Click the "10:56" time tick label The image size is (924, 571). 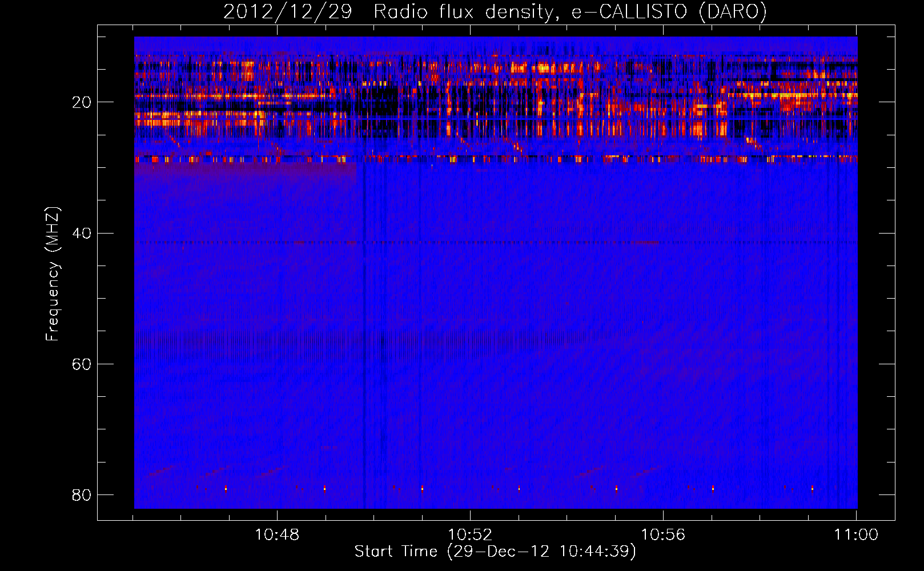pyautogui.click(x=663, y=534)
